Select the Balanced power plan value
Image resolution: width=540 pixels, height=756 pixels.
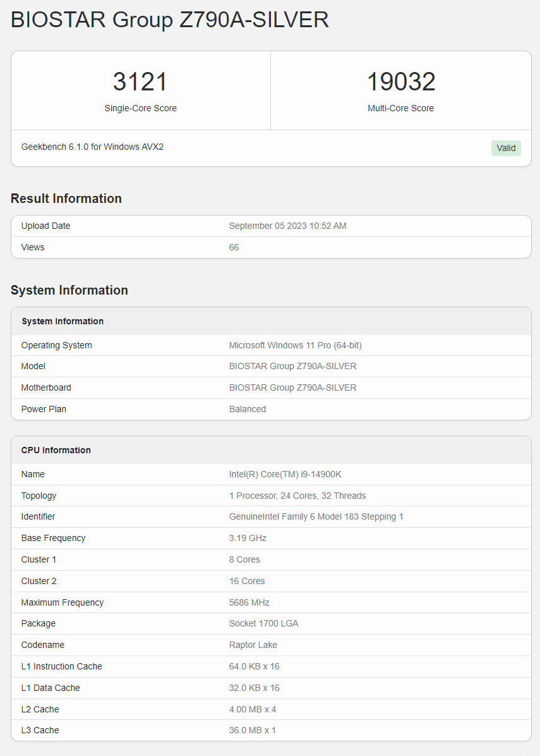(x=248, y=409)
